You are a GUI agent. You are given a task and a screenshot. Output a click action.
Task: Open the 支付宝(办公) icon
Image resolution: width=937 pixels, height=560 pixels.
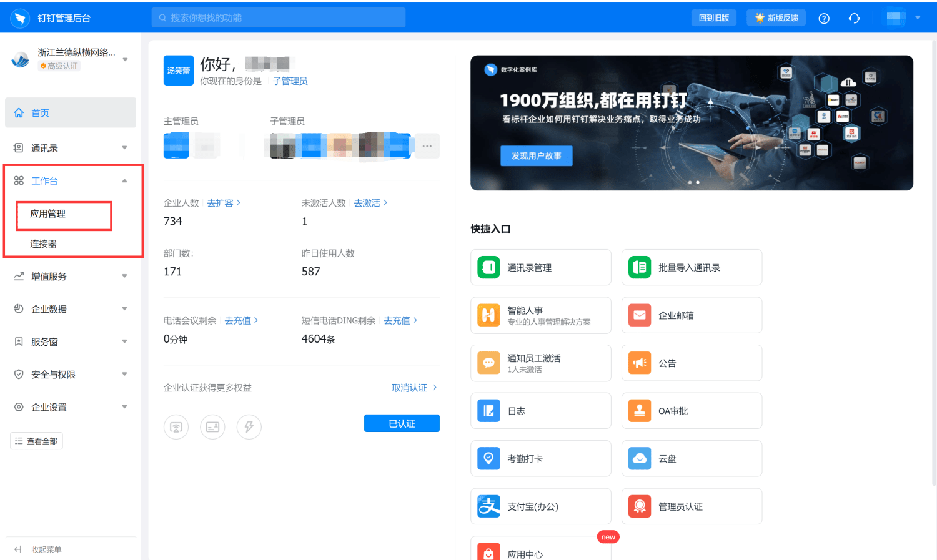coord(488,506)
